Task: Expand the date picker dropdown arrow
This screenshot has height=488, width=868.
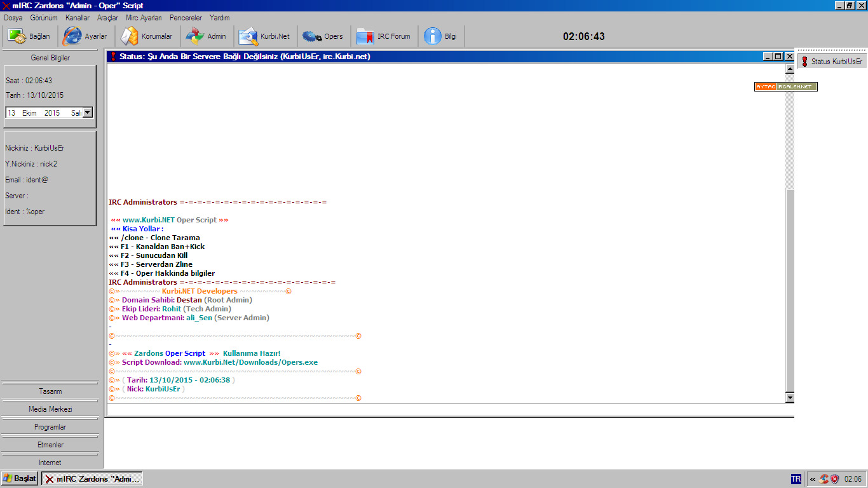Action: click(x=88, y=112)
